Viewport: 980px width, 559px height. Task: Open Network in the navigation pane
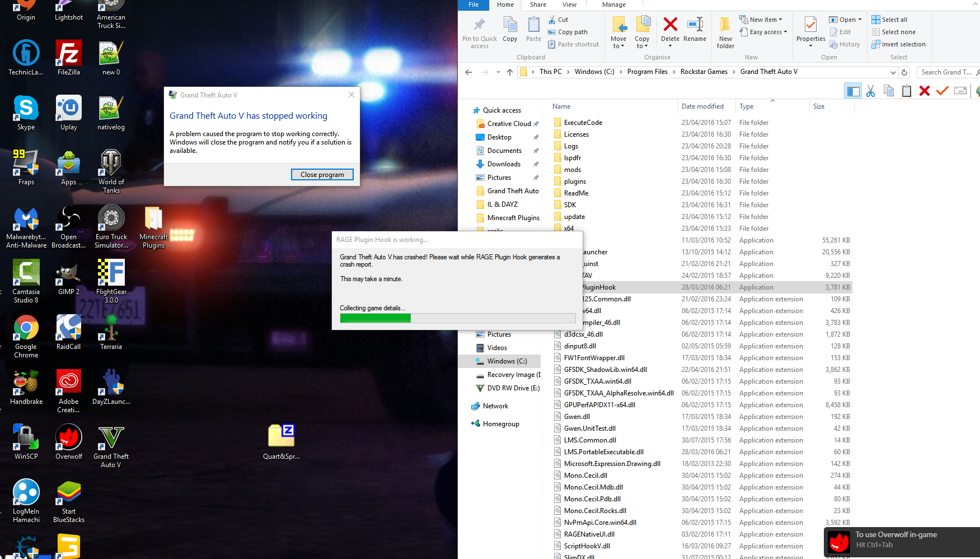[x=495, y=406]
